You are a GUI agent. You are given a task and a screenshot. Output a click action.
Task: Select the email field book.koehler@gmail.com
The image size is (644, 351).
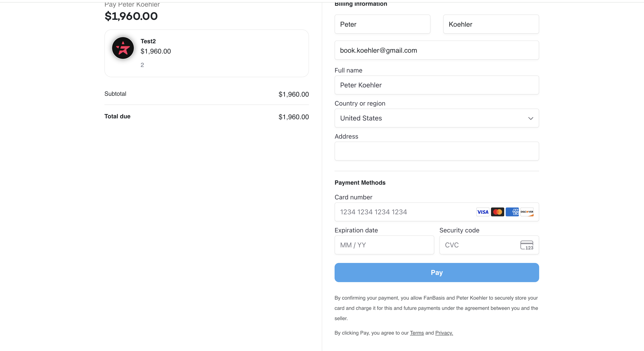click(x=436, y=50)
